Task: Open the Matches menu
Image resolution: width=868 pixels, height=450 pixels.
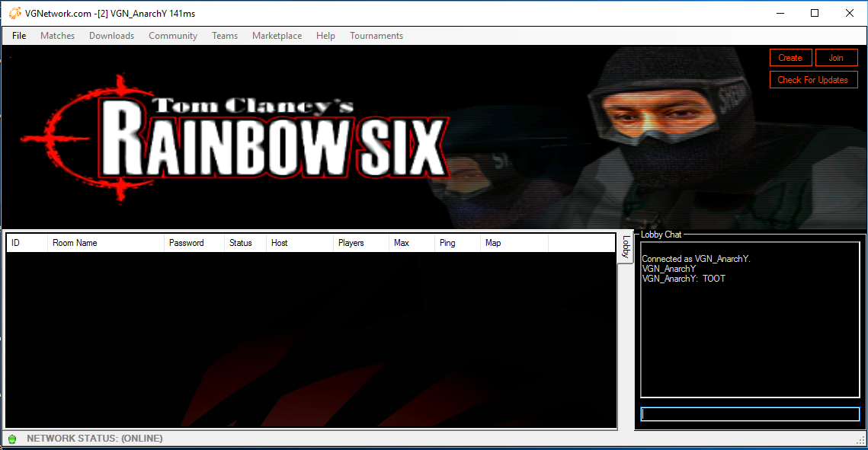Action: coord(57,36)
